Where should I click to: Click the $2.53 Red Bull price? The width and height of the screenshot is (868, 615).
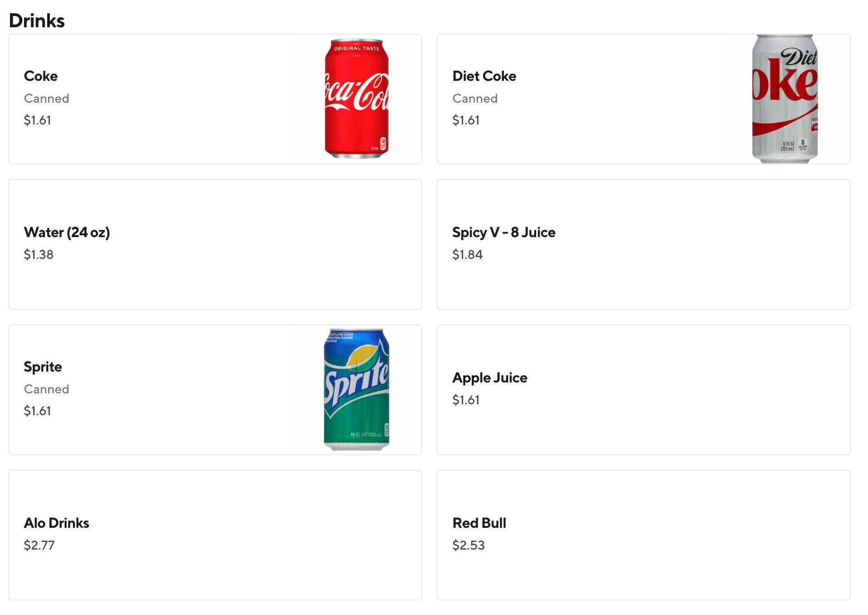point(468,545)
